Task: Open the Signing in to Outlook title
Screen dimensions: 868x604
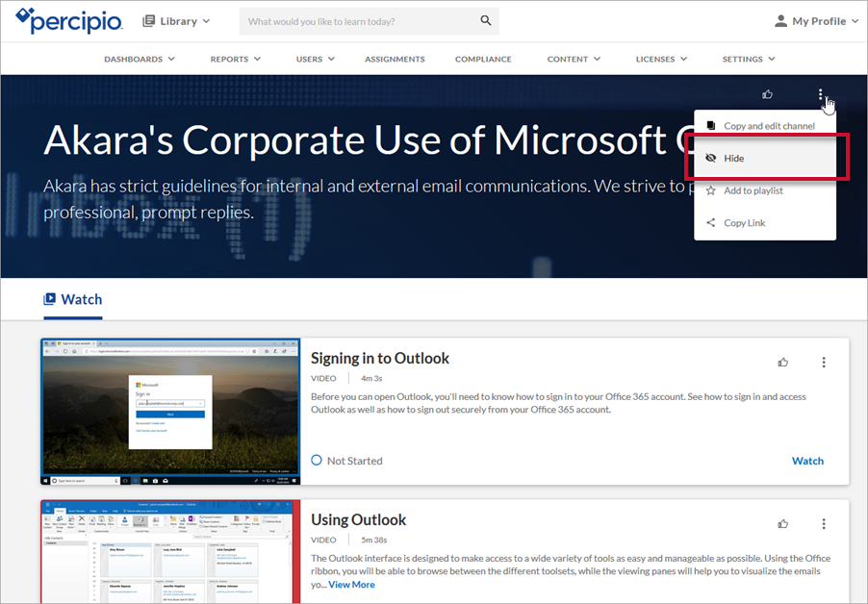Action: coord(380,359)
